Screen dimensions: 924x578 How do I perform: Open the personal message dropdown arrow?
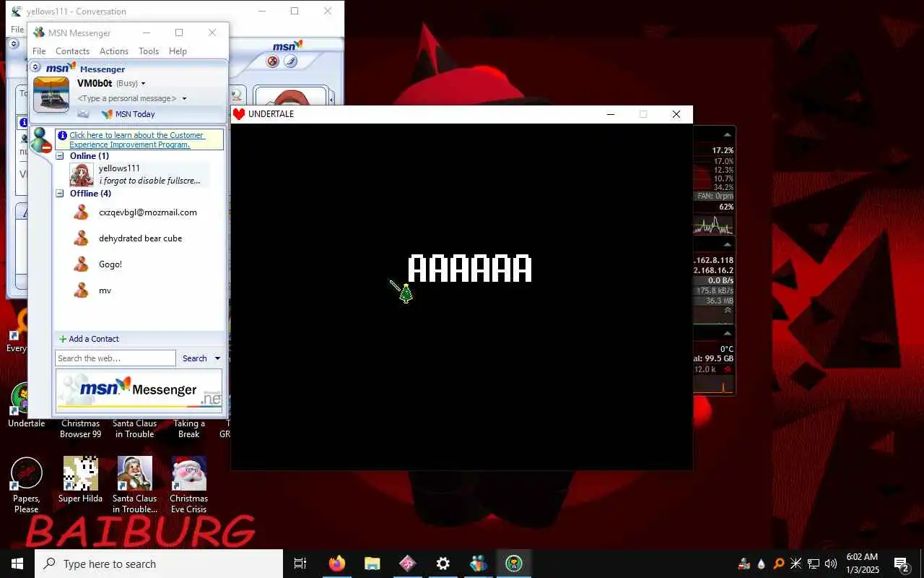click(184, 99)
